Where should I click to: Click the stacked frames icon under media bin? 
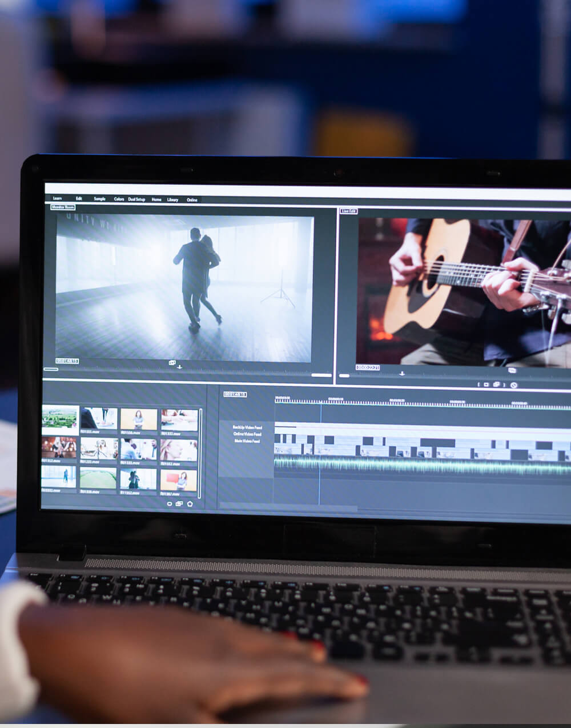[x=179, y=504]
